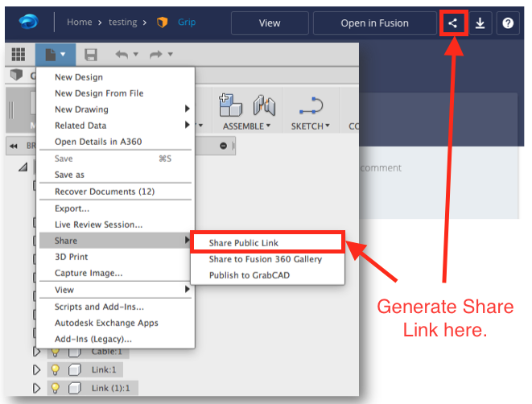The image size is (532, 404).
Task: Choose Export... from File menu
Action: (115, 208)
